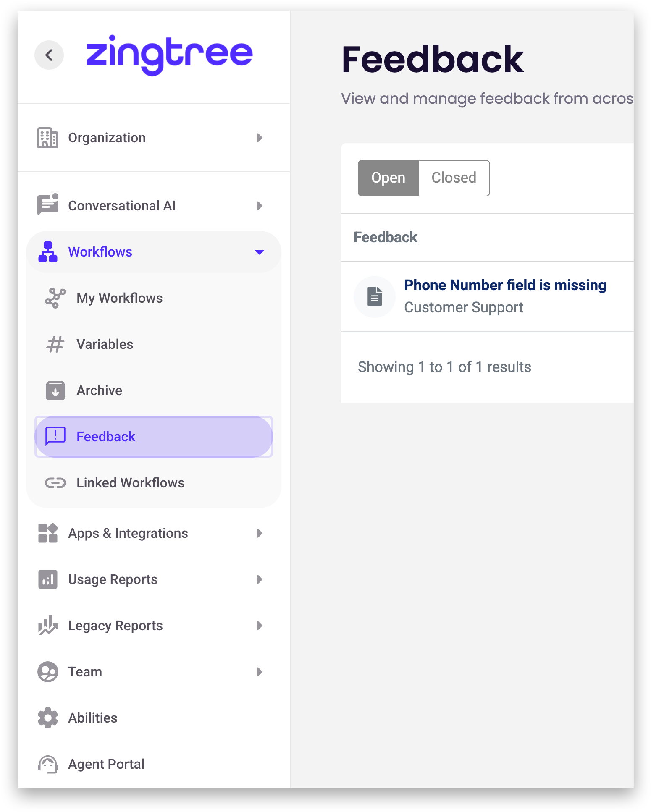Click the Conversational AI chat icon
The image size is (651, 812).
tap(48, 205)
